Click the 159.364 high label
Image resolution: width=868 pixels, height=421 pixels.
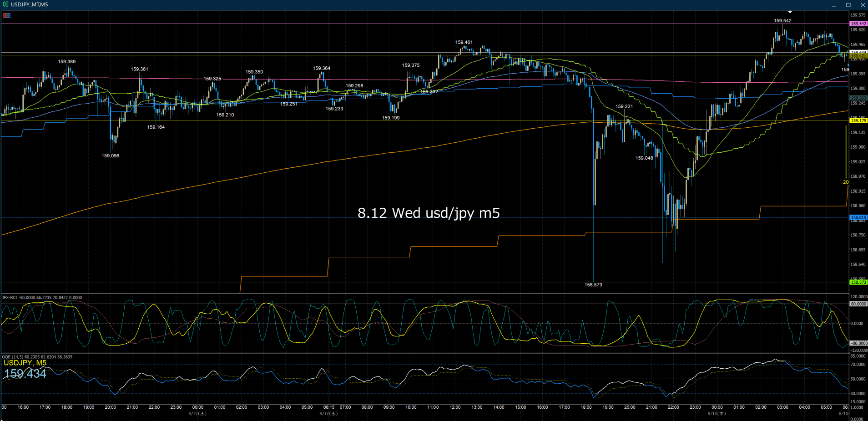click(x=322, y=68)
